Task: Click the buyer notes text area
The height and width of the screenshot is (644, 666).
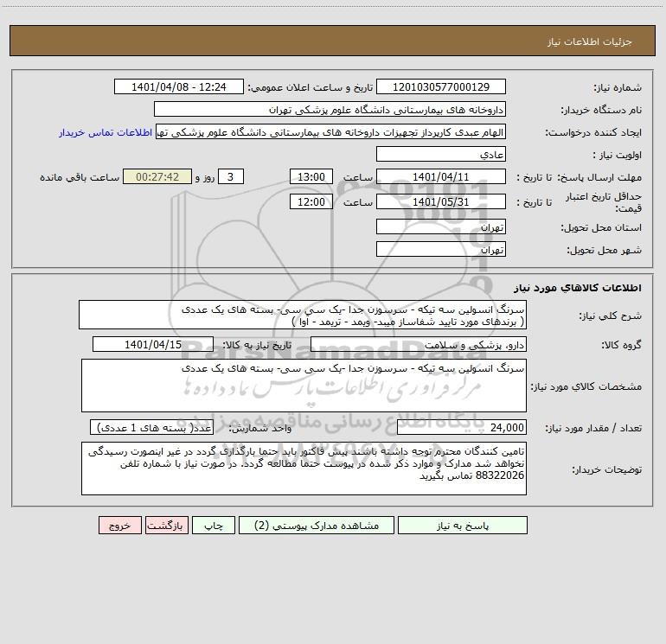Action: 304,469
